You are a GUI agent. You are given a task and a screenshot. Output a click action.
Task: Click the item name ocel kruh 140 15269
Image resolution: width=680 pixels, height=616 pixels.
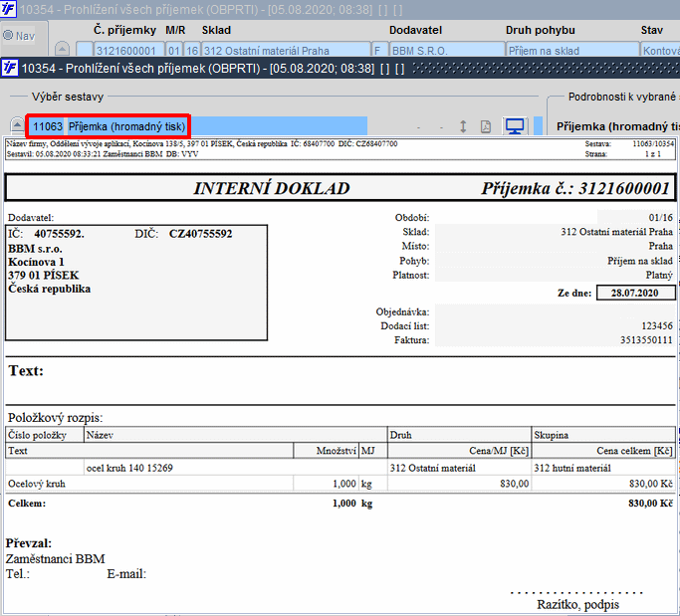129,468
